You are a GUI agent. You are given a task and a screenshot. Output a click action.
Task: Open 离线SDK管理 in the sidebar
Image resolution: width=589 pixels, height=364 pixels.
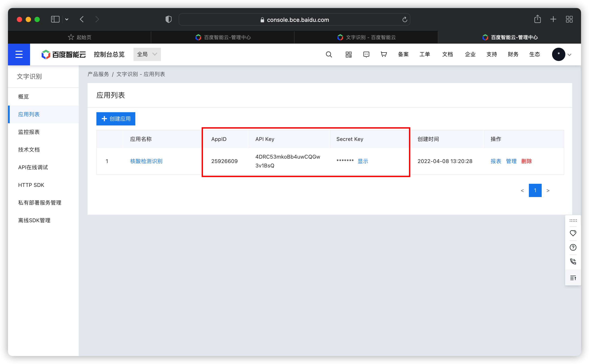[43, 220]
